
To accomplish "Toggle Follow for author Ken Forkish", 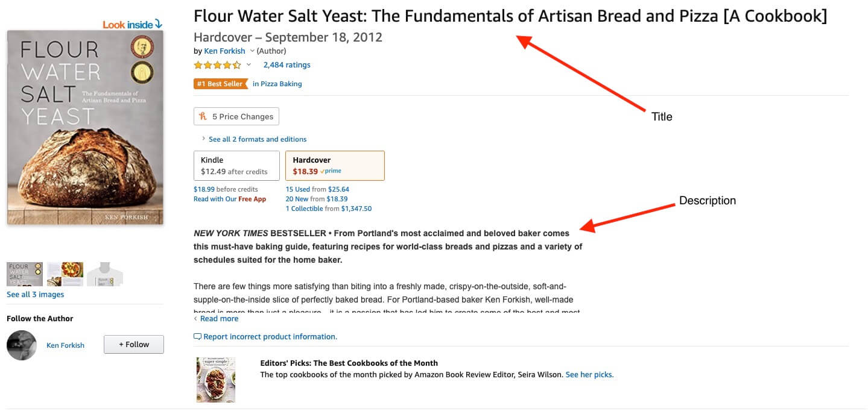I will [133, 344].
